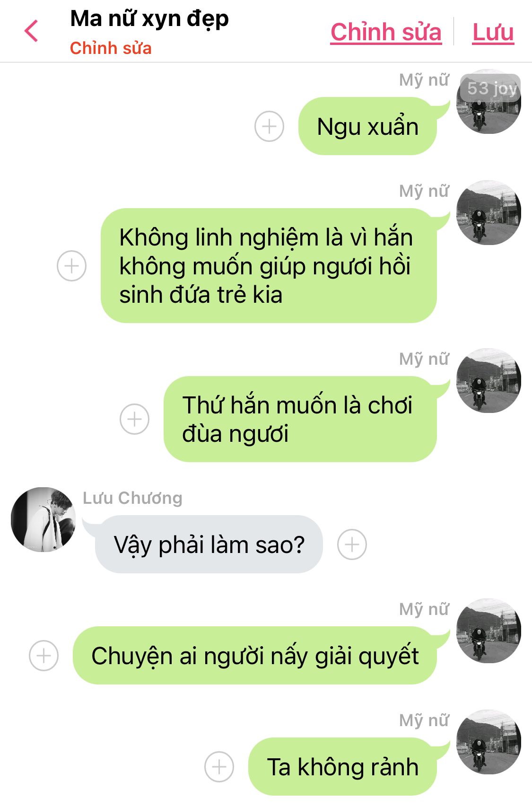Screen dimensions: 532x807
Task: Click plus icon next to "Ta không rảnh"
Action: click(x=219, y=767)
